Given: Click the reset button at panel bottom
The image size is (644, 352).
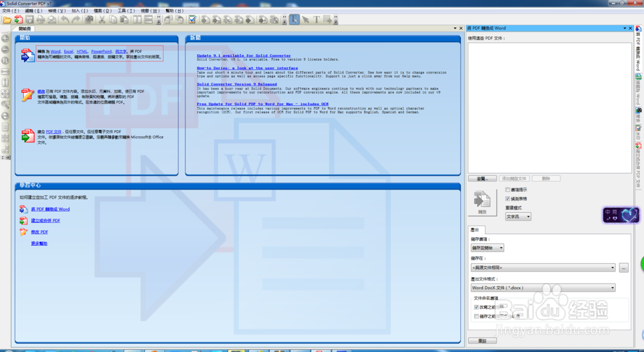Looking at the screenshot, I should click(482, 340).
